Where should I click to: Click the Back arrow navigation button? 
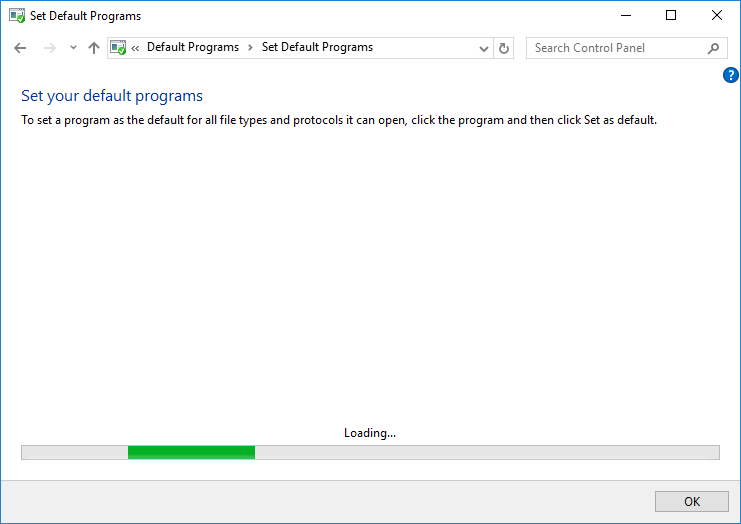(x=20, y=48)
